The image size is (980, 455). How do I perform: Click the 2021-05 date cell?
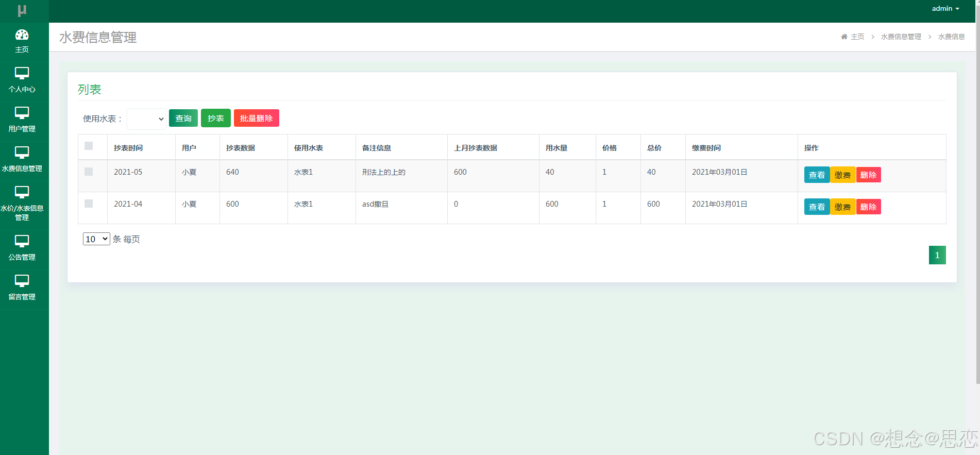(128, 172)
